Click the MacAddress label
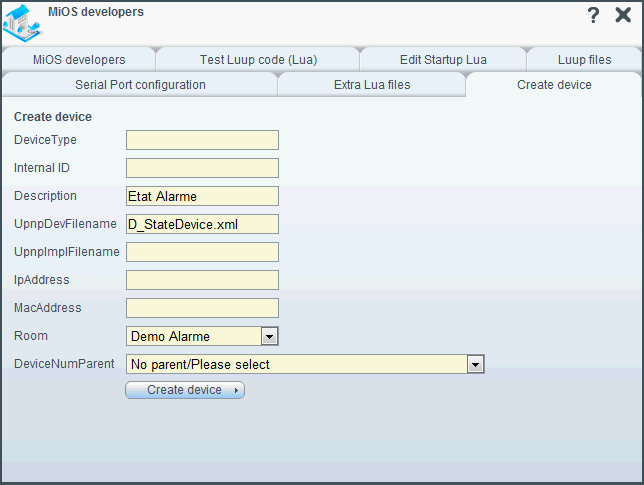This screenshot has height=485, width=644. tap(48, 308)
